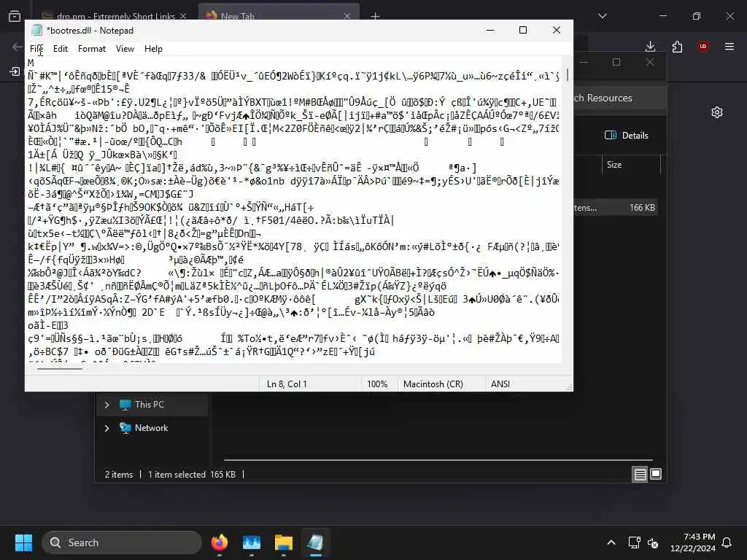Open the File menu in Notepad
Viewport: 747px width, 560px height.
(36, 49)
